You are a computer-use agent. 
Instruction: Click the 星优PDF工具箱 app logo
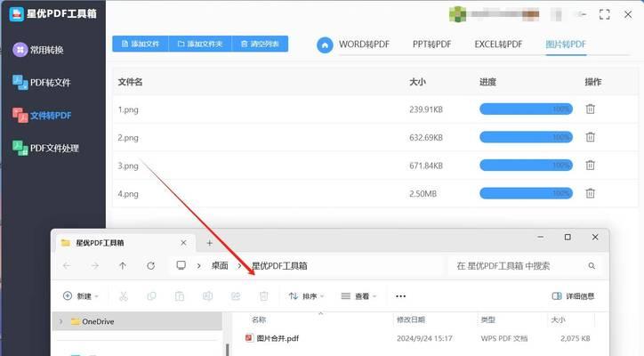coord(16,13)
